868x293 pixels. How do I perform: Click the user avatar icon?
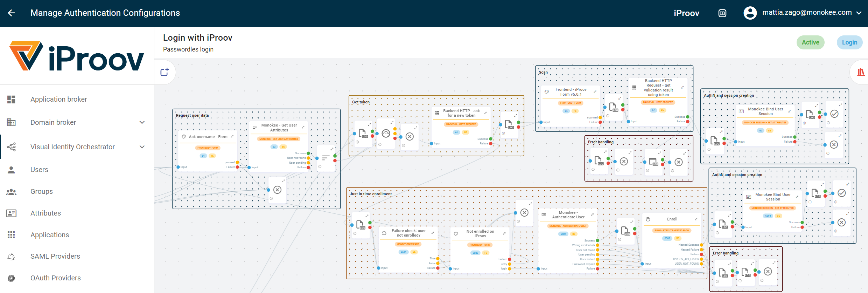[x=750, y=13]
